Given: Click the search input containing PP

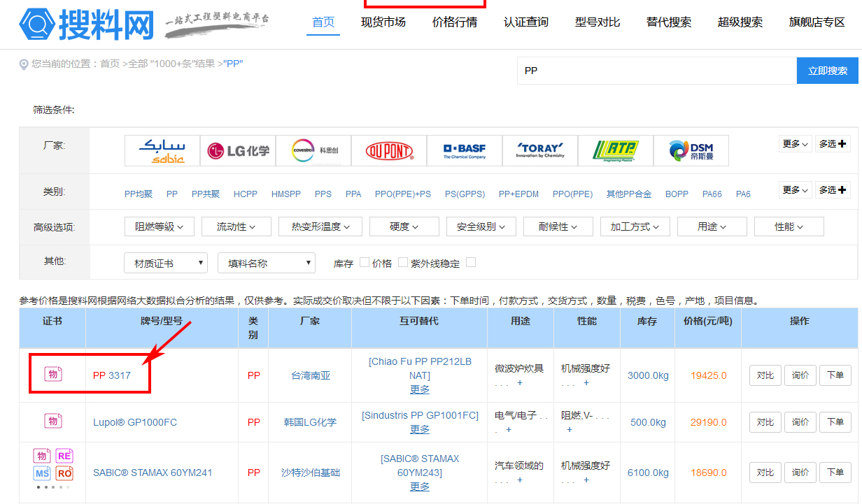Looking at the screenshot, I should pos(657,71).
